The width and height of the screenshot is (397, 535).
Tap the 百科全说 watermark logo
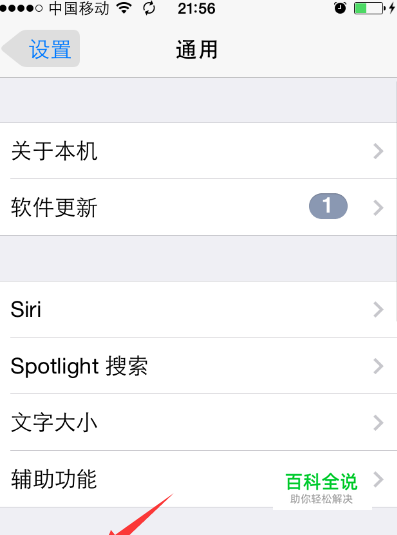[x=322, y=488]
